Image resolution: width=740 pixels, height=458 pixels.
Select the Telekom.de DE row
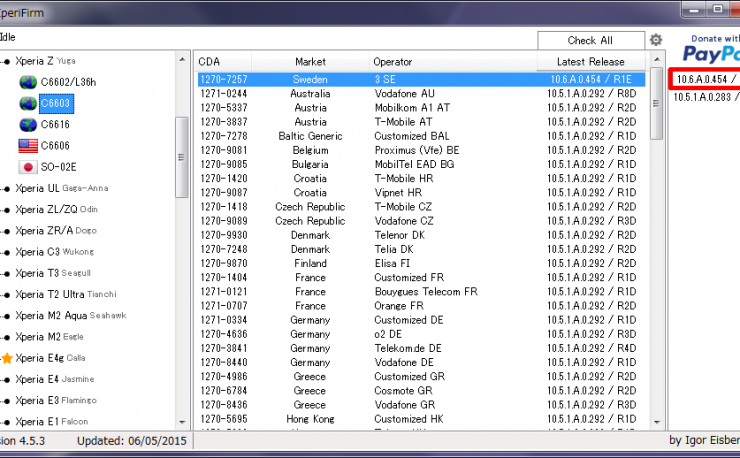pos(421,348)
